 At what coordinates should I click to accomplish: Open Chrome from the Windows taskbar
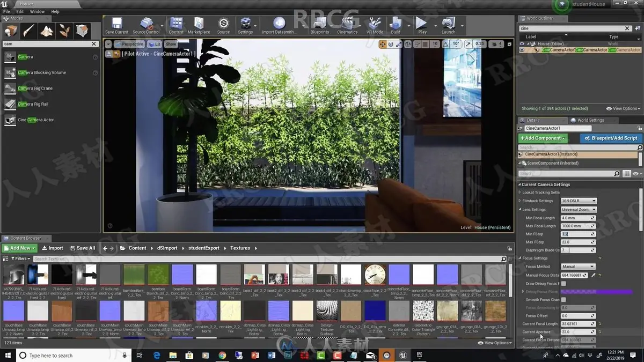click(x=222, y=355)
